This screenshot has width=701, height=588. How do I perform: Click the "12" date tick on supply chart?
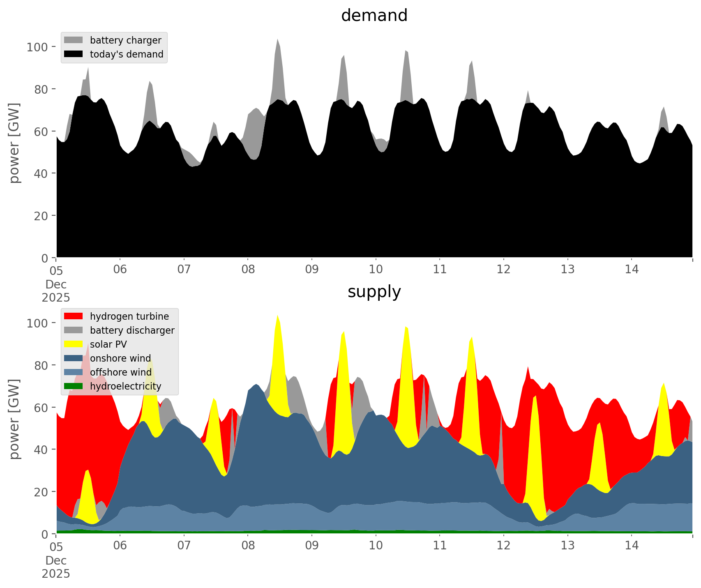[504, 546]
